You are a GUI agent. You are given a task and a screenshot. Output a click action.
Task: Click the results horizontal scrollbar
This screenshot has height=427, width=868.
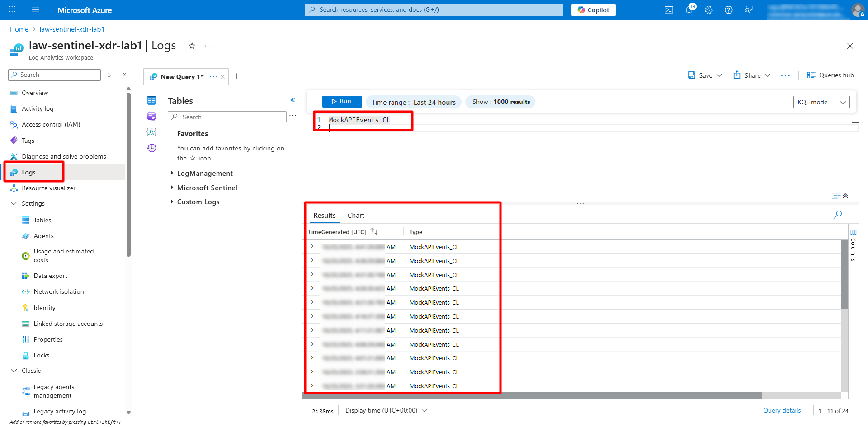(532, 395)
